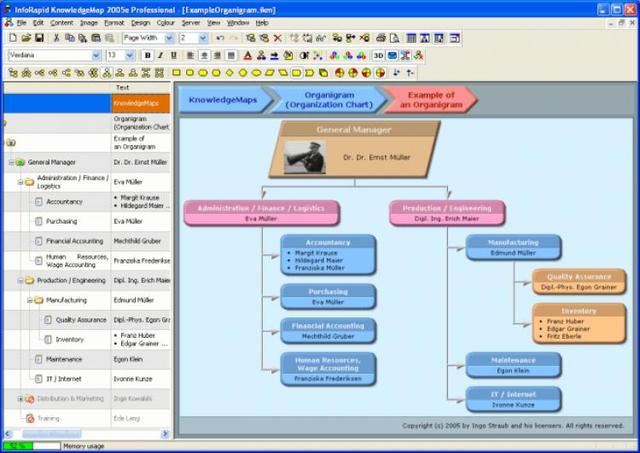Collapse the General Manager tree node
Viewport: 640px width, 453px height.
pyautogui.click(x=11, y=162)
